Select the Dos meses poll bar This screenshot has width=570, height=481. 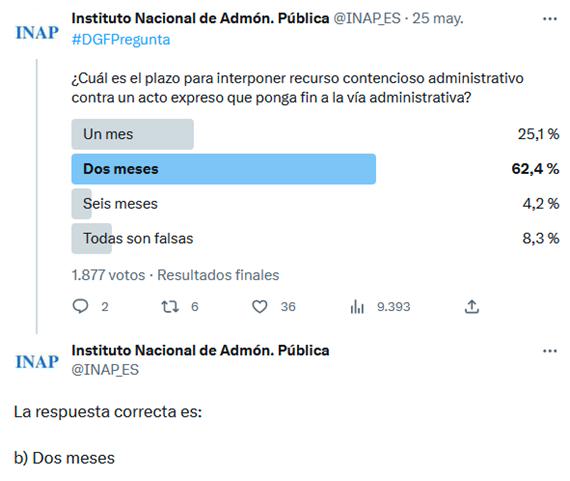(224, 169)
